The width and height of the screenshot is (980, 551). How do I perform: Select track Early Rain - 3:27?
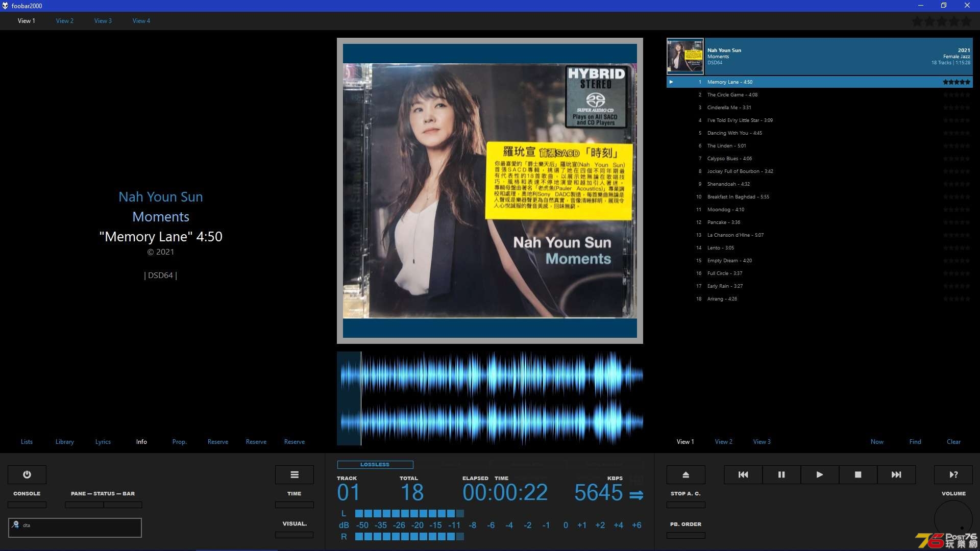[820, 286]
